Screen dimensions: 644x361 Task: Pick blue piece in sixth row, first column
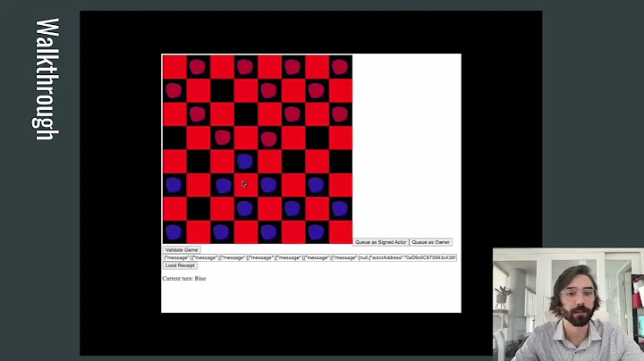(x=174, y=185)
